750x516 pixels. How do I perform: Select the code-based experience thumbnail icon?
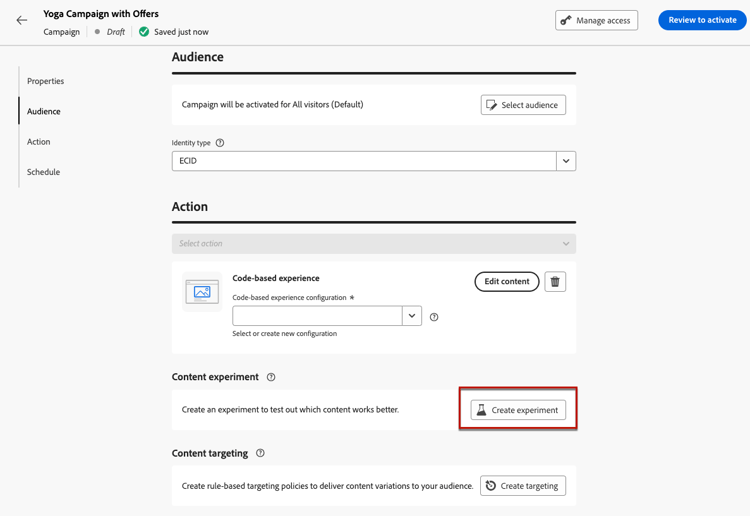[202, 292]
